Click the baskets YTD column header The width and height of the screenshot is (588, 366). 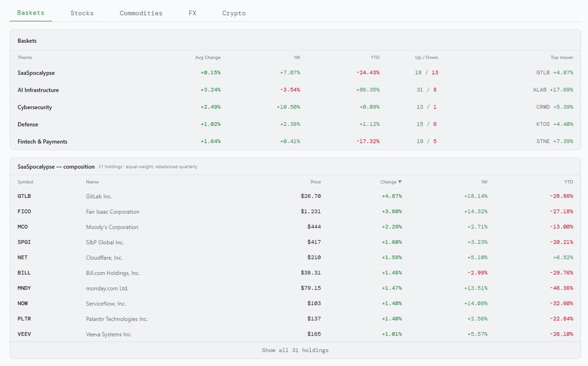point(375,57)
